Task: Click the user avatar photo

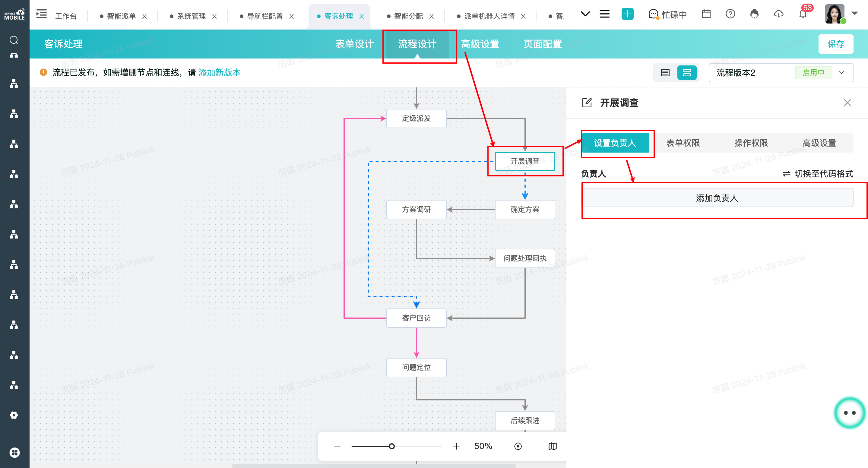Action: [x=835, y=14]
